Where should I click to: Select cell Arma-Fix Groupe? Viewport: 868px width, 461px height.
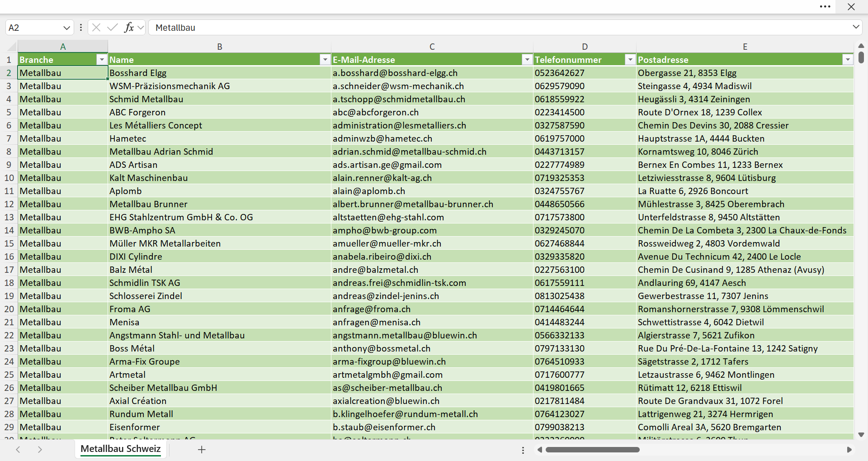click(220, 361)
